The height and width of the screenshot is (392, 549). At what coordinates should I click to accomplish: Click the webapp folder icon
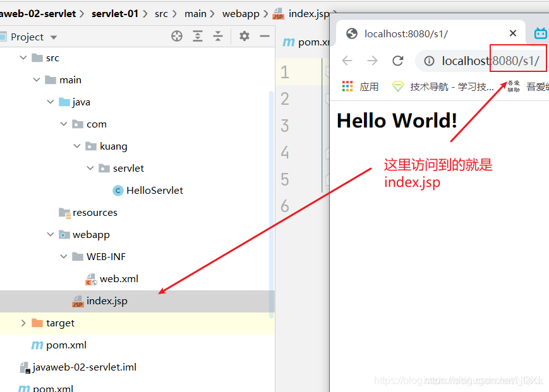coord(64,234)
